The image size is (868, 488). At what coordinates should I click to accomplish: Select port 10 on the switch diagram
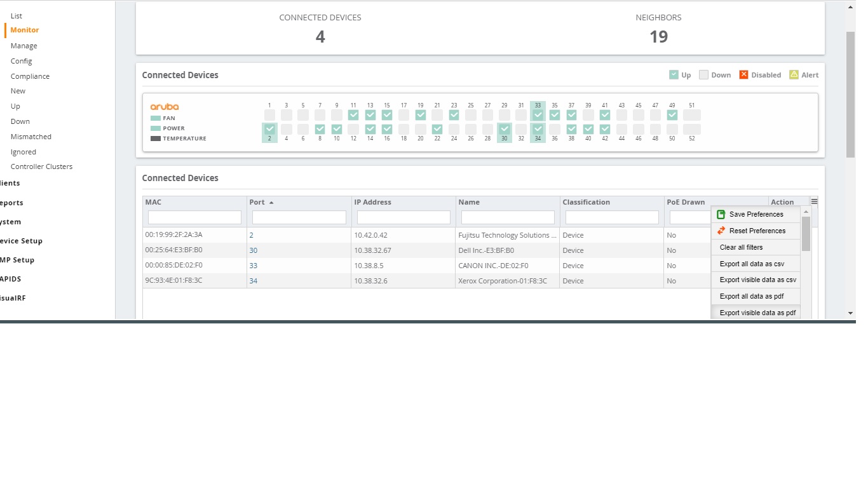pyautogui.click(x=337, y=129)
